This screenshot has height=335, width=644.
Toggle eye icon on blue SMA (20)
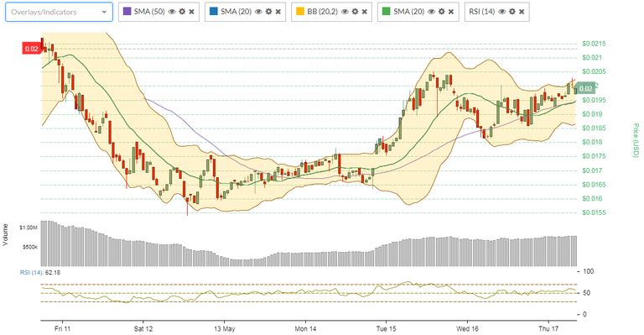point(258,12)
